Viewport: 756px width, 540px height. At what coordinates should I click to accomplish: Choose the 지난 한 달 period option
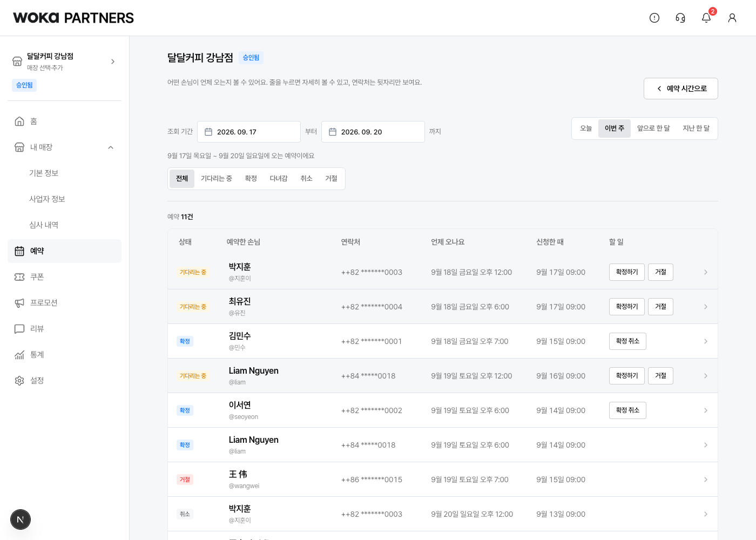click(x=696, y=129)
